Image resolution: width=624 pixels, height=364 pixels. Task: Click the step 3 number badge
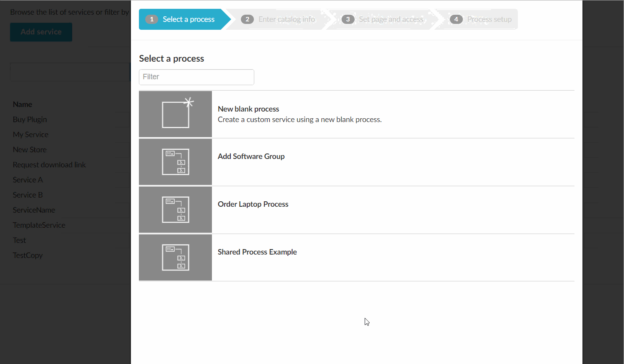pyautogui.click(x=348, y=19)
